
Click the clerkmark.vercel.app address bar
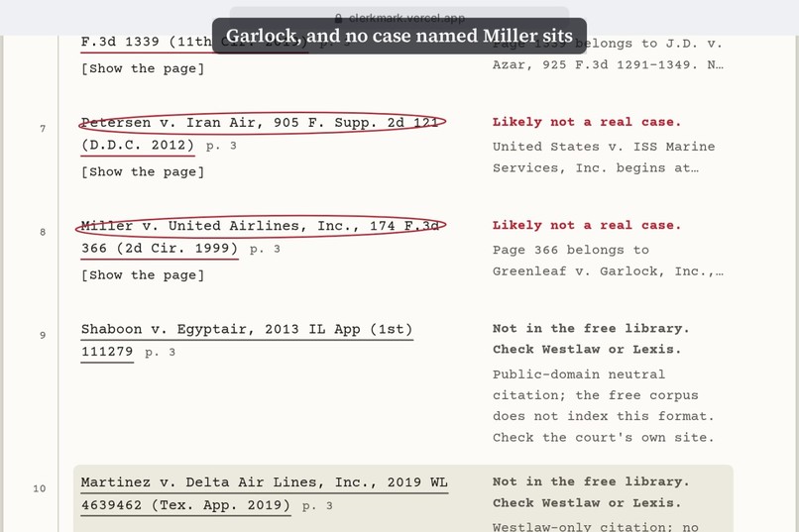399,18
